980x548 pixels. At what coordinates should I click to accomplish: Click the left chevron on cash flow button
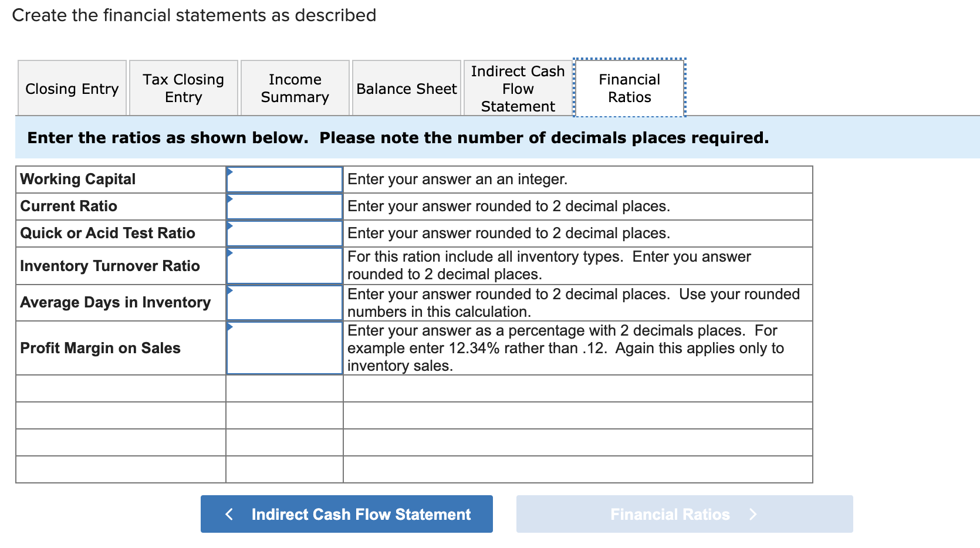point(229,514)
